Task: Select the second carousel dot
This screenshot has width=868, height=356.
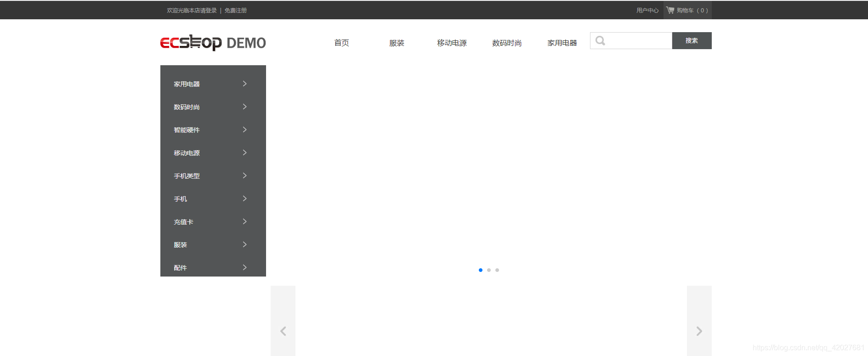Action: pyautogui.click(x=489, y=270)
